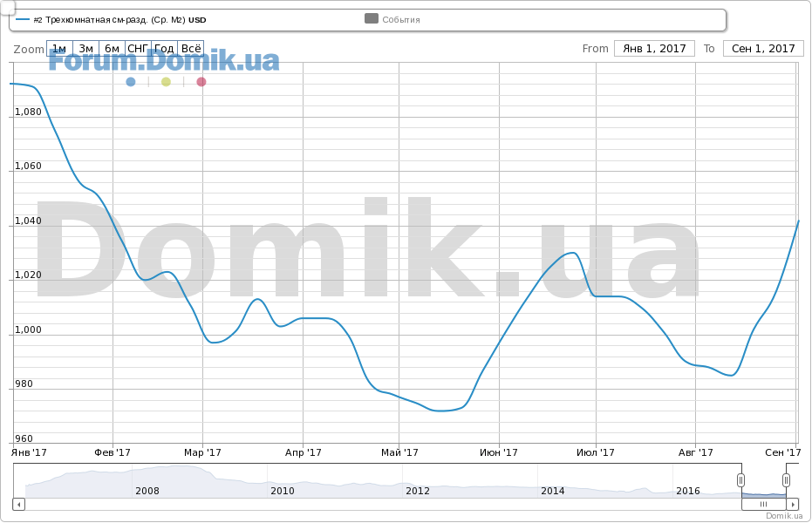Click 2016 in the navigator timeline

(x=687, y=491)
